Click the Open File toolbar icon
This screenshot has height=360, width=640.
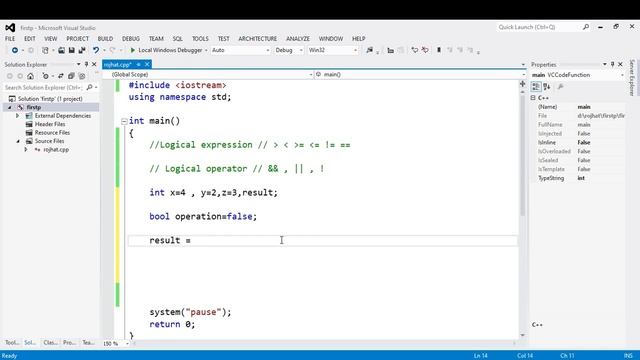61,50
